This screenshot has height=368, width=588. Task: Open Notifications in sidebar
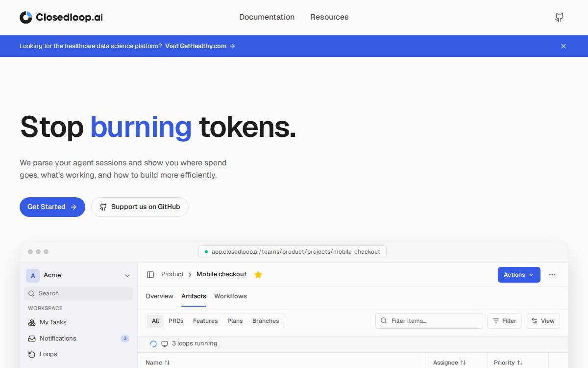coord(58,339)
